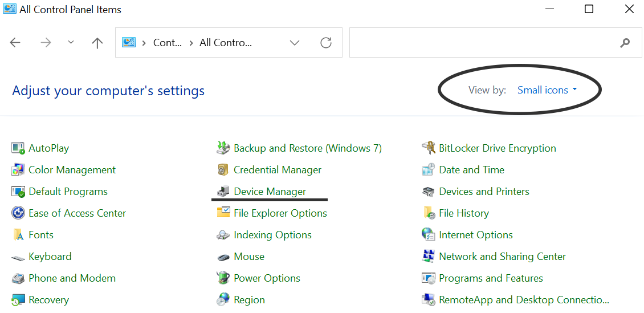The width and height of the screenshot is (644, 313).
Task: Click the Forward arrow button
Action: point(46,43)
